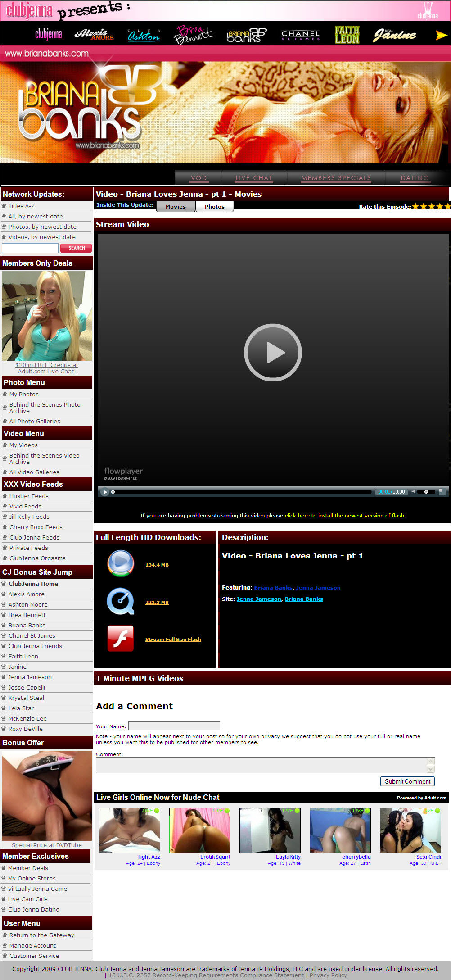Click the red SEARCH button

pos(76,248)
